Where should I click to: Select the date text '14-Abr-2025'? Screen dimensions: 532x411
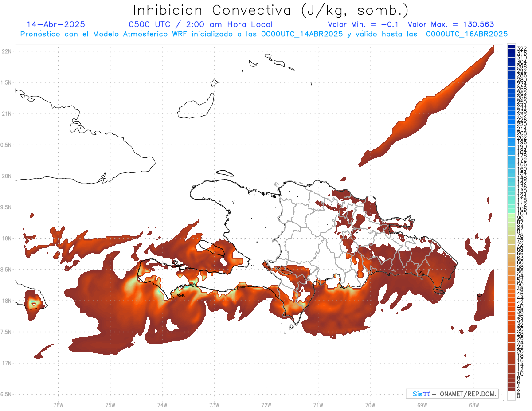click(56, 24)
